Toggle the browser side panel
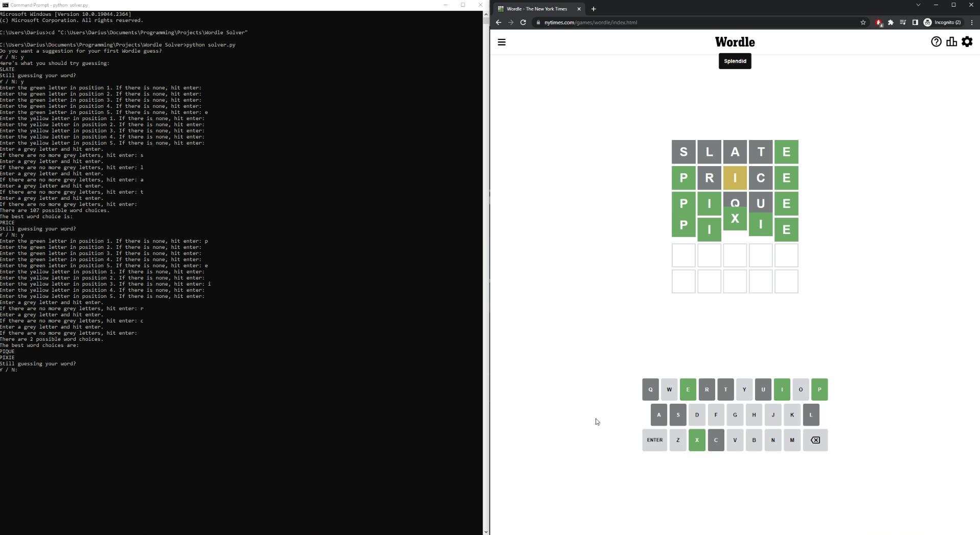The width and height of the screenshot is (980, 535). pyautogui.click(x=915, y=22)
